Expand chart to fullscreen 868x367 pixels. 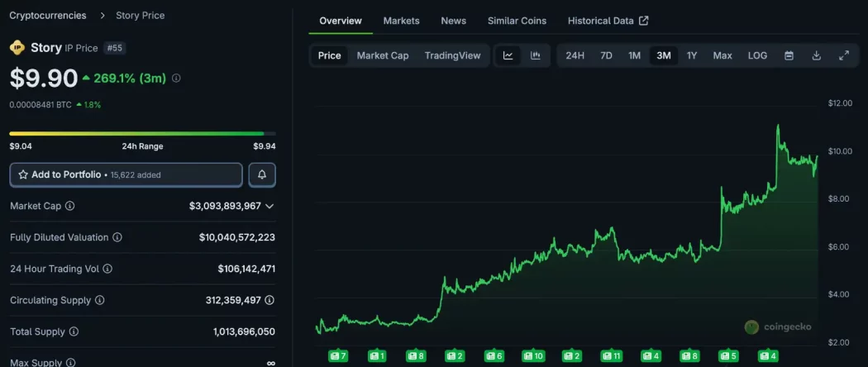coord(844,55)
